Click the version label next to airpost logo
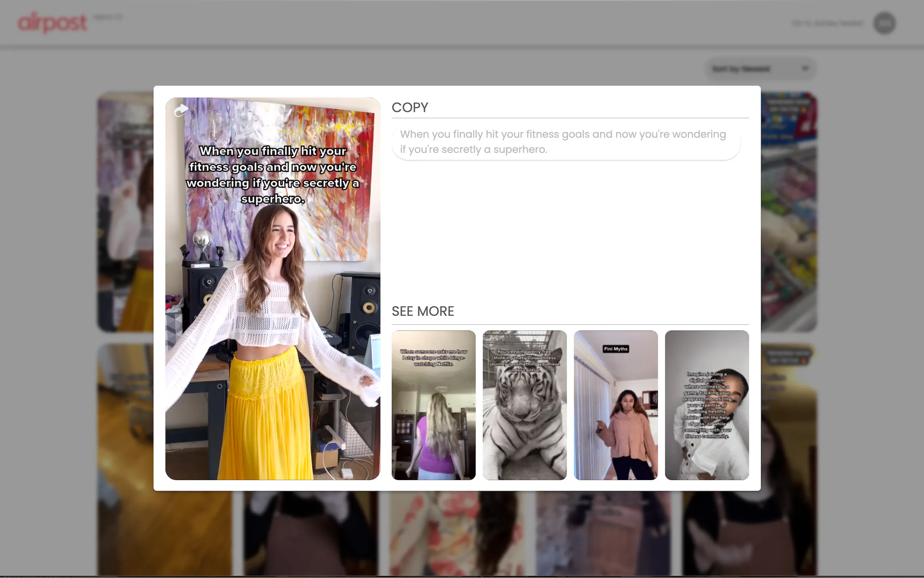 [x=108, y=17]
